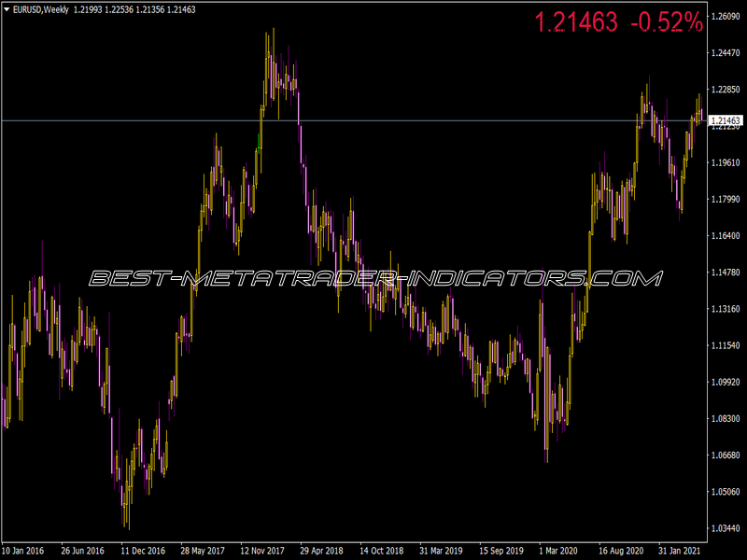Select the 1.16400 price axis label
747x560 pixels.
tap(726, 236)
